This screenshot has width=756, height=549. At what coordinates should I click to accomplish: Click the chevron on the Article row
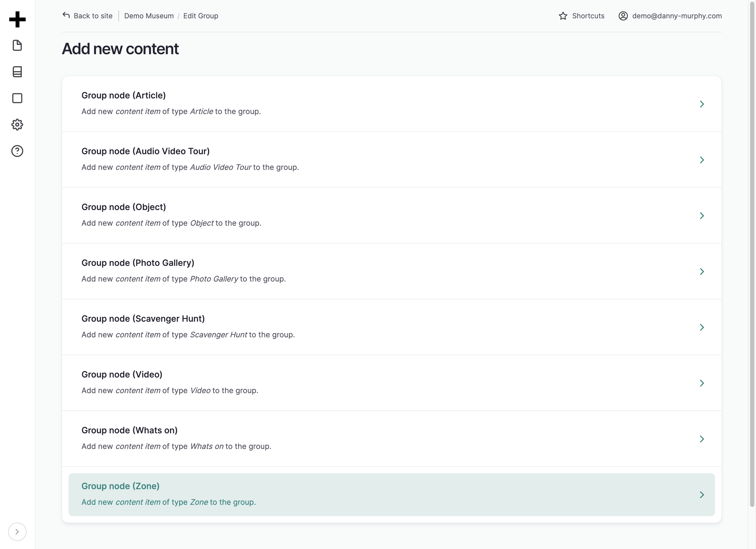click(x=702, y=104)
